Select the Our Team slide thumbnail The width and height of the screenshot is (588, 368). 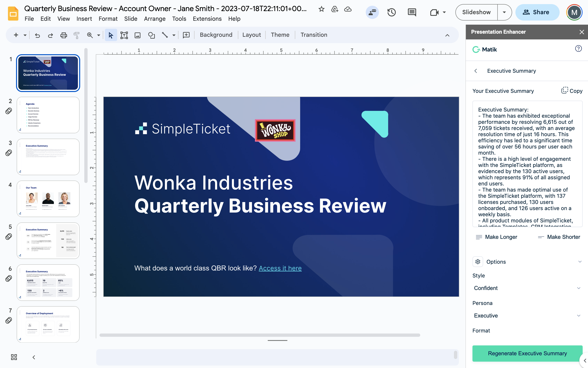[x=48, y=199]
